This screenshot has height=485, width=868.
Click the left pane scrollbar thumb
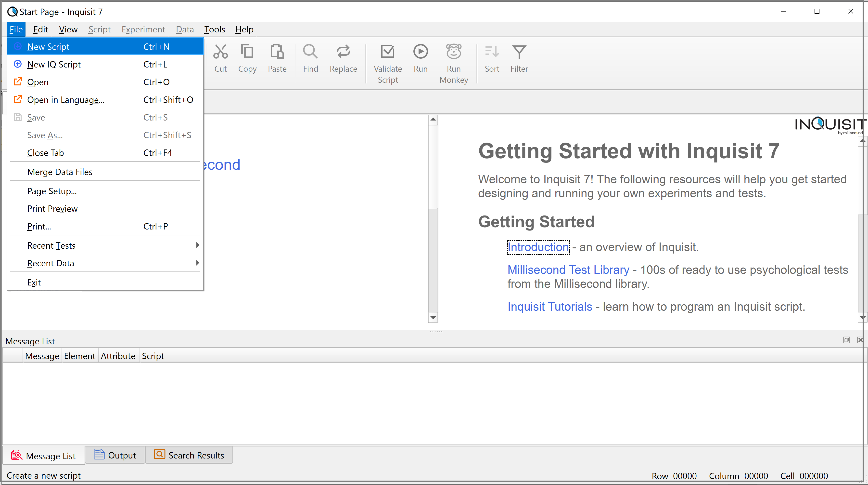(433, 167)
